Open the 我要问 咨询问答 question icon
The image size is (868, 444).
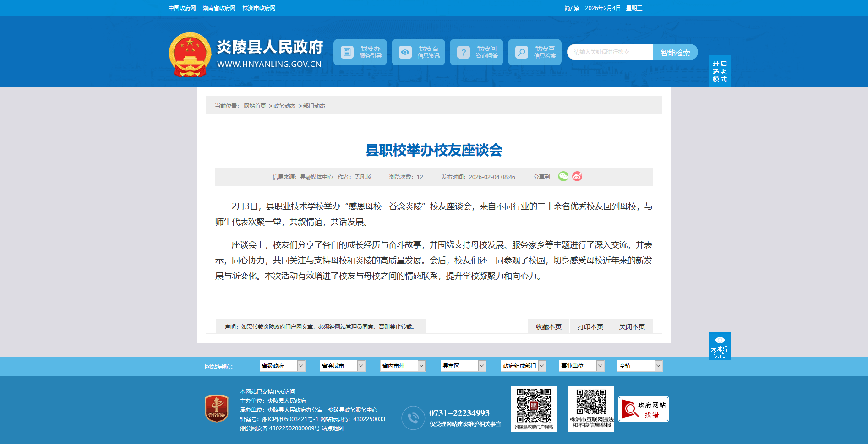click(x=463, y=52)
